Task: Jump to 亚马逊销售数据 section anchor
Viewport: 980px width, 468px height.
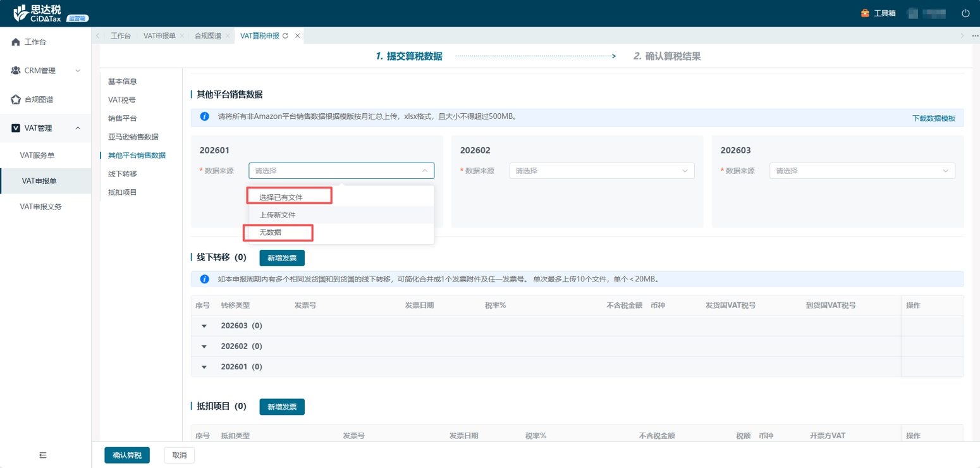Action: 133,137
